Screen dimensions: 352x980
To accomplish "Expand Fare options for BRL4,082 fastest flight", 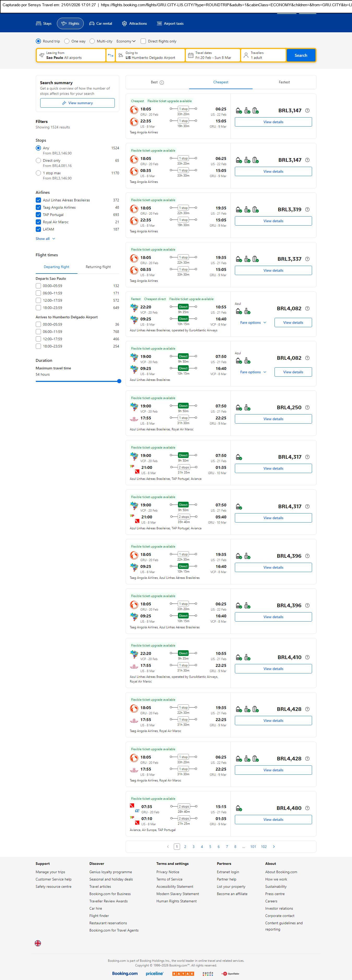I will pyautogui.click(x=253, y=322).
